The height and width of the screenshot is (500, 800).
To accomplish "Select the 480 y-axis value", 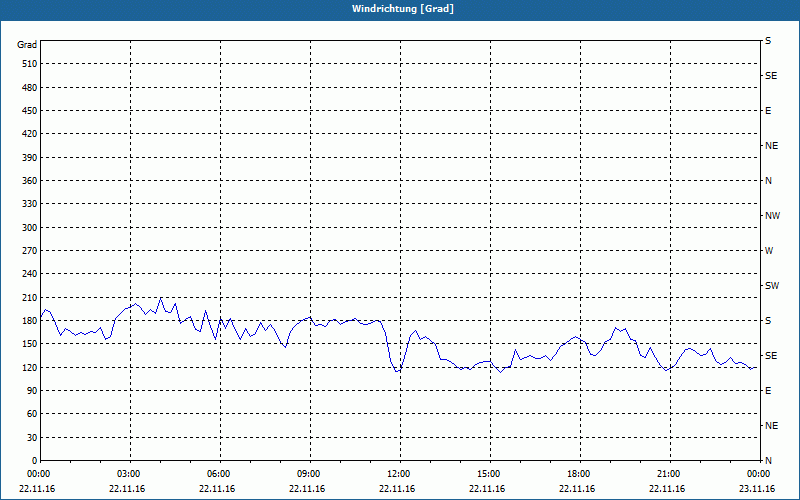I will 30,88.
